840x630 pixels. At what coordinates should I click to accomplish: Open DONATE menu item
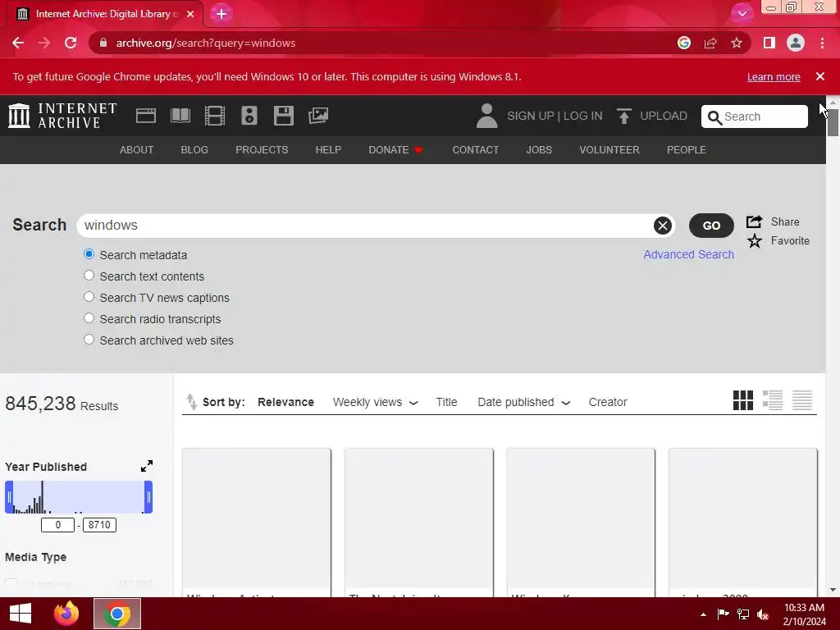(x=395, y=150)
